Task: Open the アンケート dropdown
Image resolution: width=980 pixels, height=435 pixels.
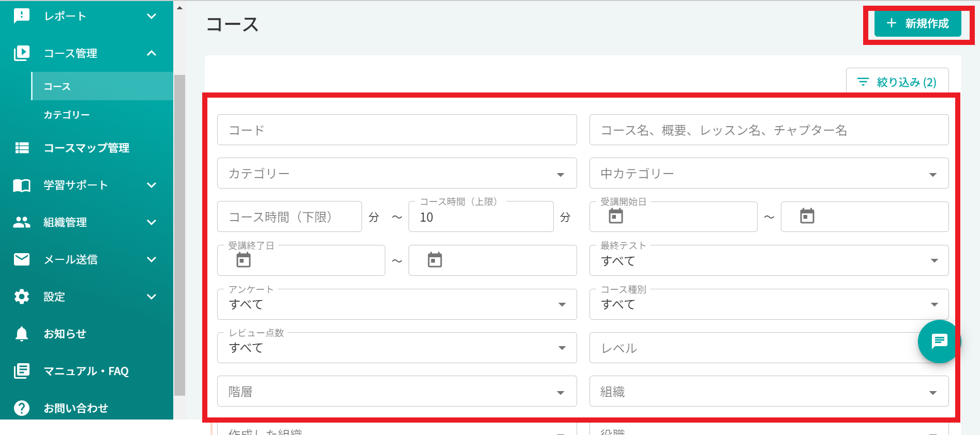Action: pos(397,304)
